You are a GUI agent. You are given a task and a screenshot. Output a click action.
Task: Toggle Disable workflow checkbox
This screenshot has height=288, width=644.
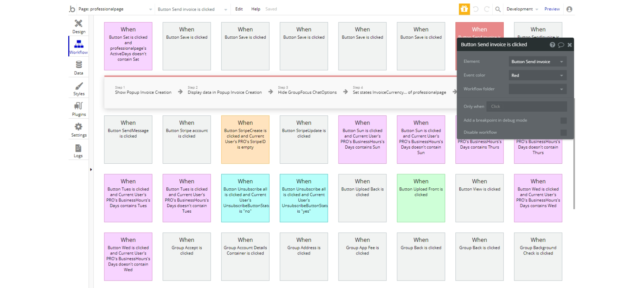coord(563,132)
